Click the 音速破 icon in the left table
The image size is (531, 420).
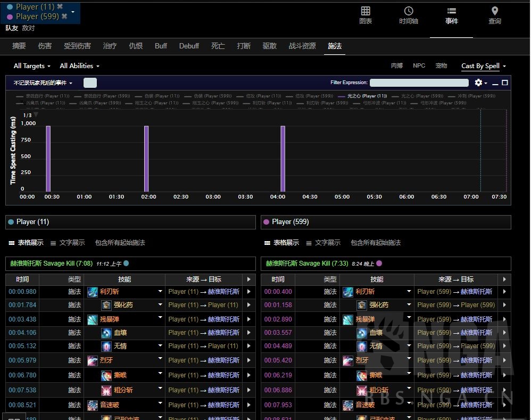click(x=93, y=405)
